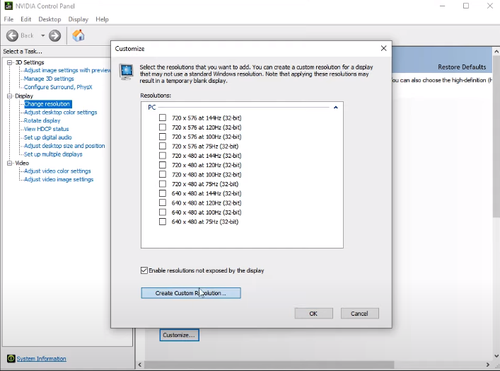The width and height of the screenshot is (500, 371).
Task: Click the vertical scrollbar up arrow
Action: 496,52
